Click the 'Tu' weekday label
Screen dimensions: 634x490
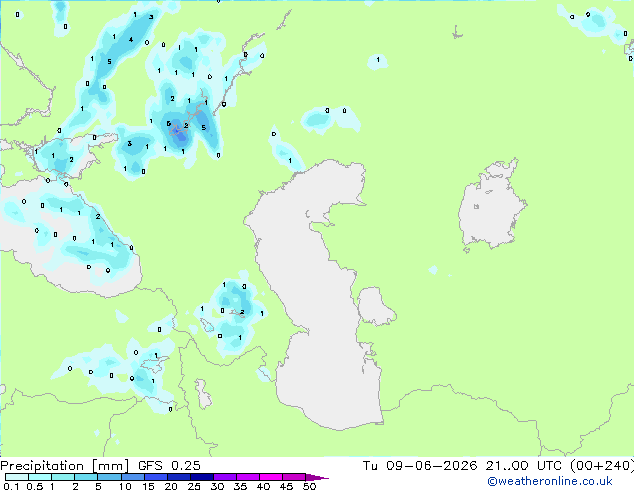point(370,466)
